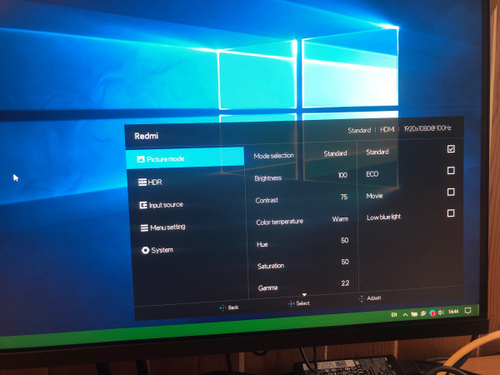Change Color temperature Warm setting
The image size is (500, 375).
tap(340, 219)
